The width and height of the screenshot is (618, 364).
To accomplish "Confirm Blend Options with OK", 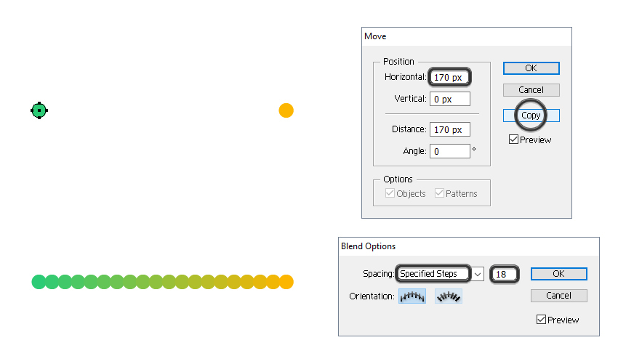I will tap(558, 274).
